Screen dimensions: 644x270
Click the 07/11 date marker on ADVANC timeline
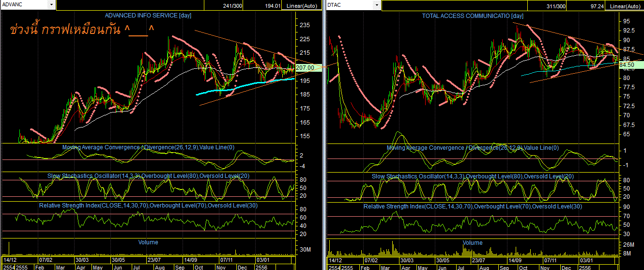[x=227, y=260]
